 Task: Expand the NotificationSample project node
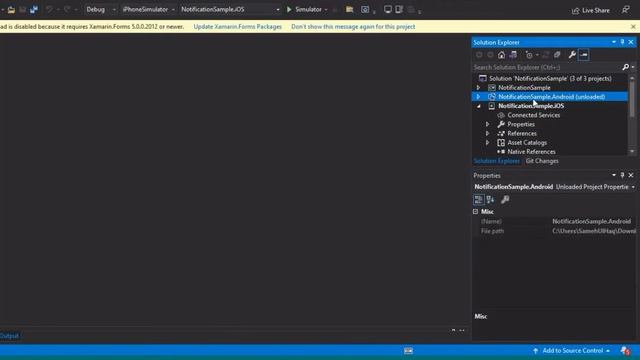pyautogui.click(x=478, y=88)
